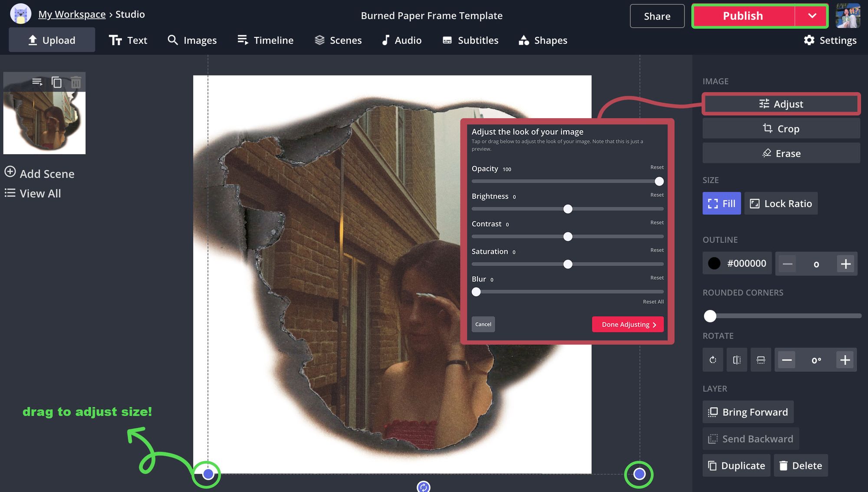The image size is (868, 492).
Task: Click the rotate 90 degrees icon
Action: click(713, 360)
